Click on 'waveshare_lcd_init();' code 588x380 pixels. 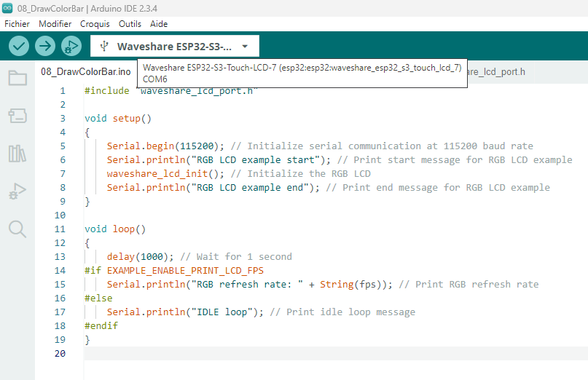165,174
